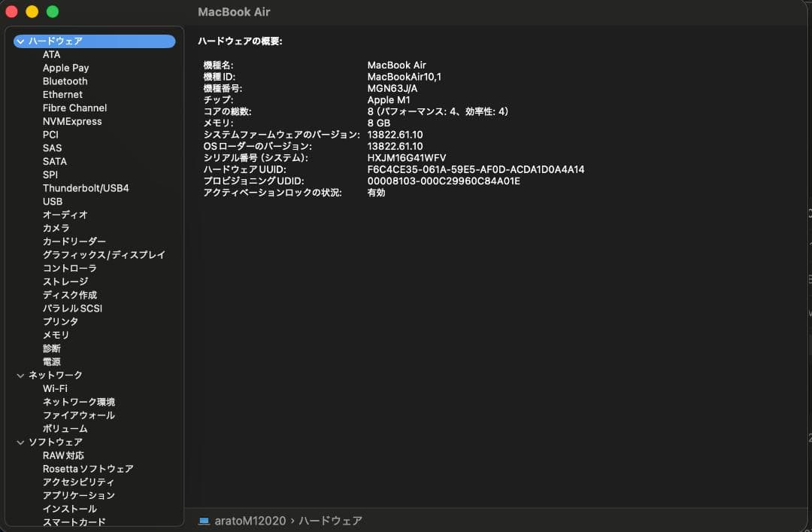Open the Ethernet entry
The image size is (812, 532).
coord(62,94)
